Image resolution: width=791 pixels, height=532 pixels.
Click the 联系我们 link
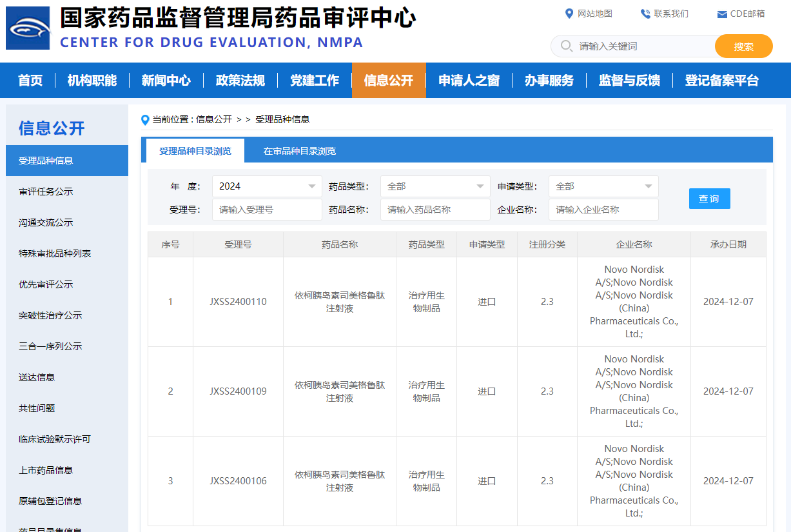tap(671, 14)
